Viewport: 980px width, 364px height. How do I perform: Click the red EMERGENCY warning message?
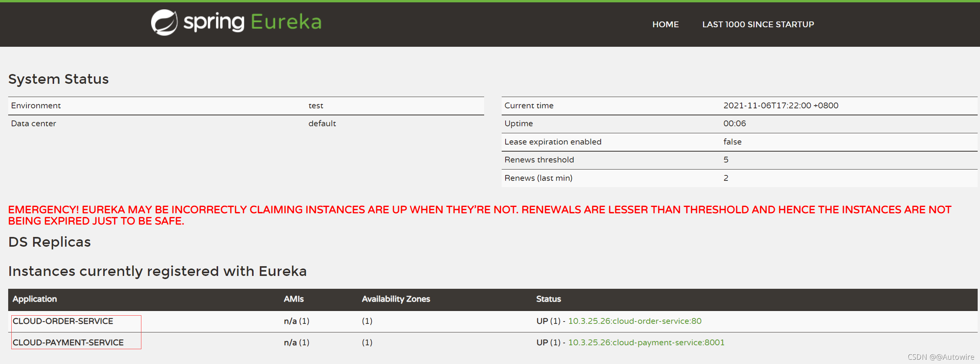coord(480,215)
